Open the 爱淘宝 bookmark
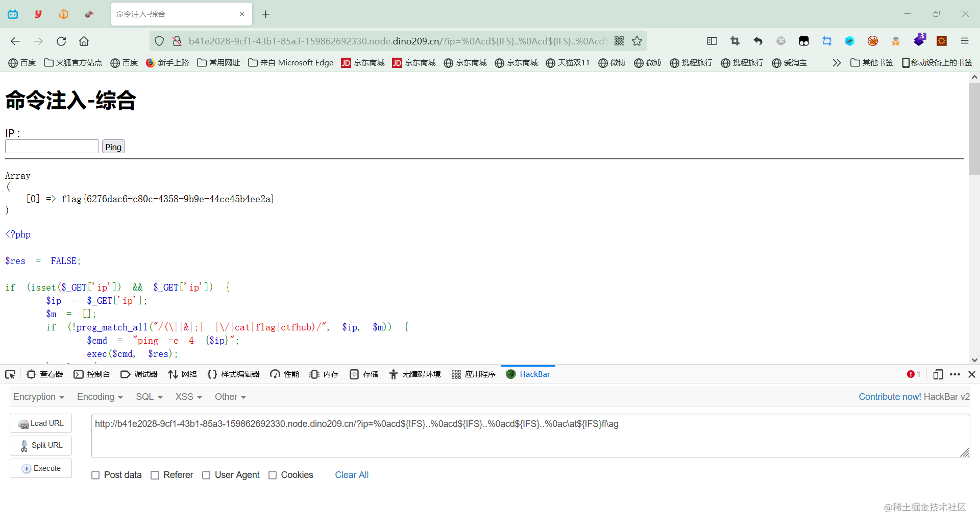 790,63
